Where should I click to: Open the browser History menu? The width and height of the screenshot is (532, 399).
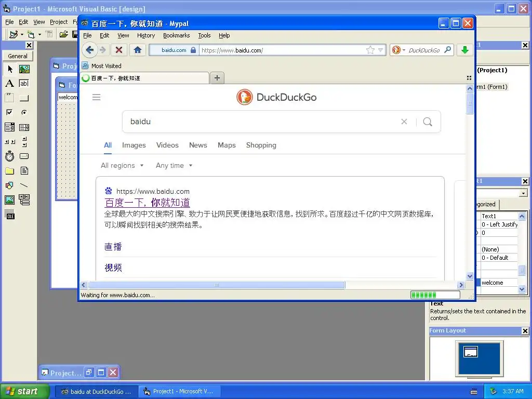[x=146, y=35]
